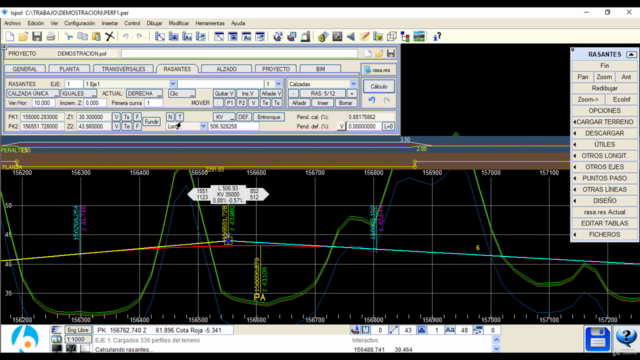Screen dimensions: 640x360
Task: Click the New file icon in the main toolbar
Action: pyautogui.click(x=10, y=37)
